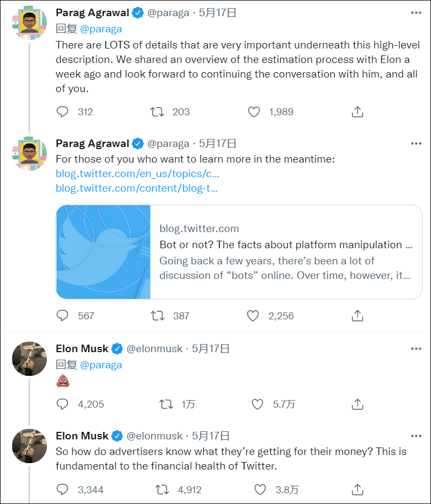This screenshot has height=504, width=431.
Task: Retweet Elon Musk's advertisers tweet
Action: [x=161, y=489]
